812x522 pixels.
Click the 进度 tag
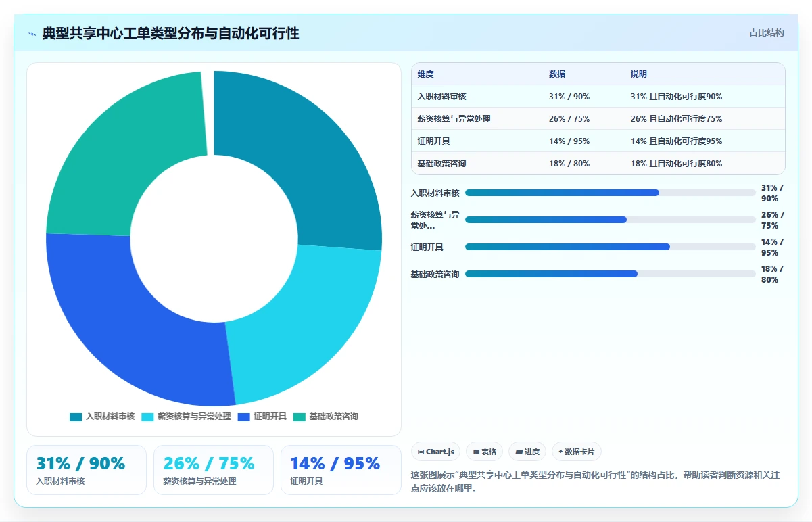point(527,452)
